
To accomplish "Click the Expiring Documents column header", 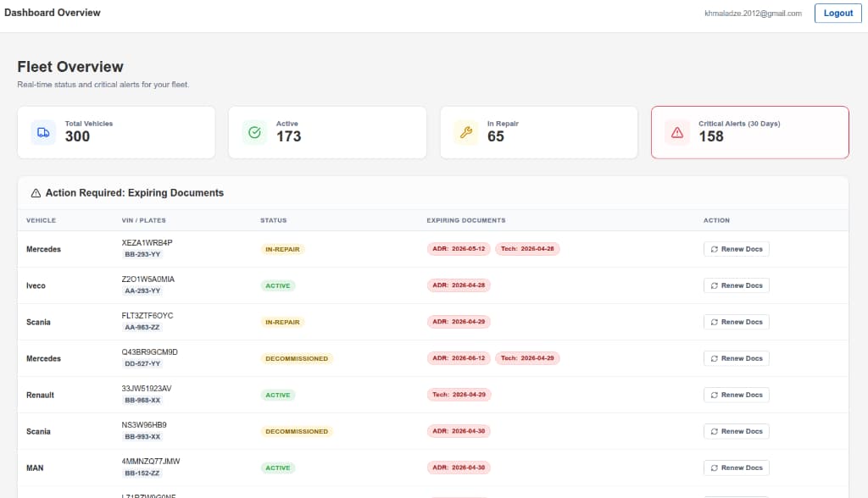I will click(x=466, y=220).
